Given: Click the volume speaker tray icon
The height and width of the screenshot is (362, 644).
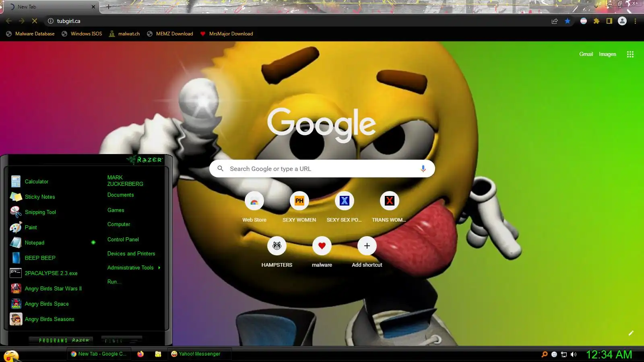Looking at the screenshot, I should click(574, 354).
